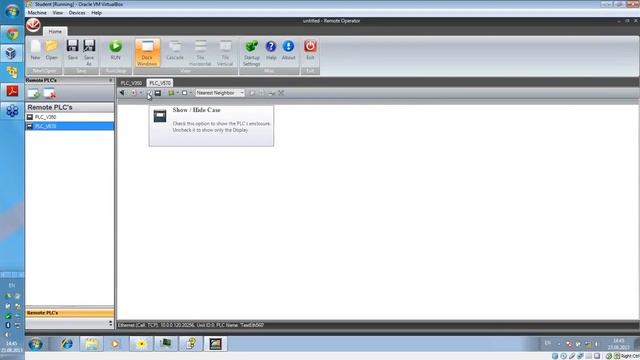Switch to the PLC_V570 document tab
This screenshot has height=360, width=640.
pyautogui.click(x=160, y=83)
